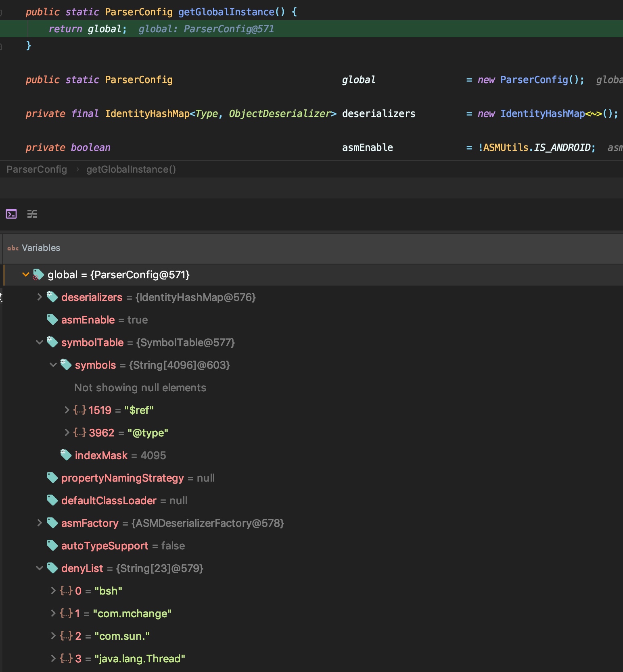Select the defaultClassLoader = null row

pyautogui.click(x=313, y=500)
